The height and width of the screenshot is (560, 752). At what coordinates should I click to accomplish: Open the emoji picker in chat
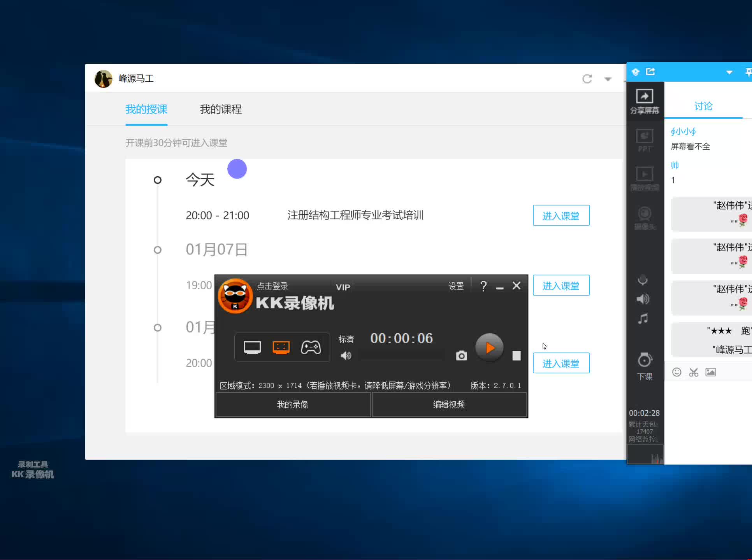point(676,372)
